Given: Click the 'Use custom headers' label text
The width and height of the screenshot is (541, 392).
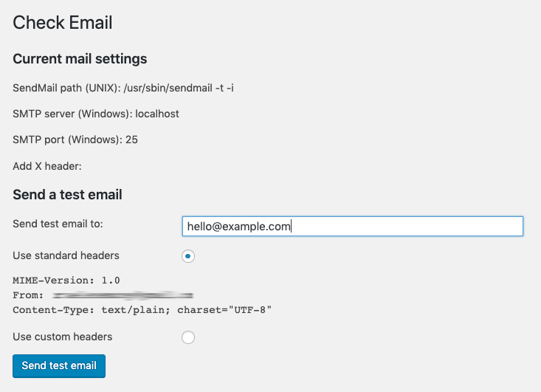Looking at the screenshot, I should [x=63, y=337].
